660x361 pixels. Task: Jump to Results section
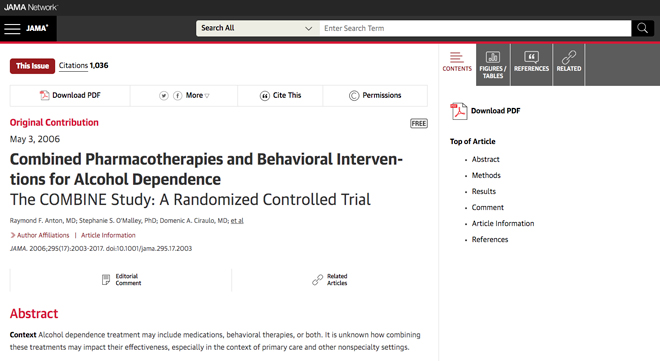click(484, 191)
